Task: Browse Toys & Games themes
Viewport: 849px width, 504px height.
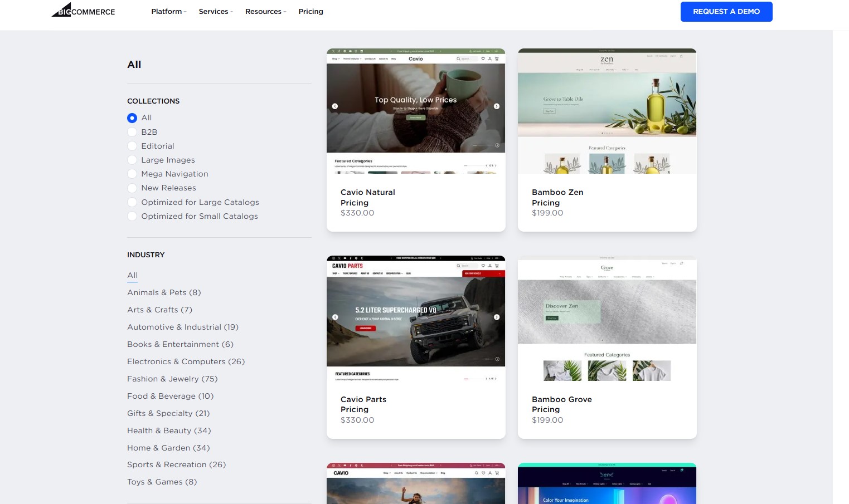Action: (162, 482)
